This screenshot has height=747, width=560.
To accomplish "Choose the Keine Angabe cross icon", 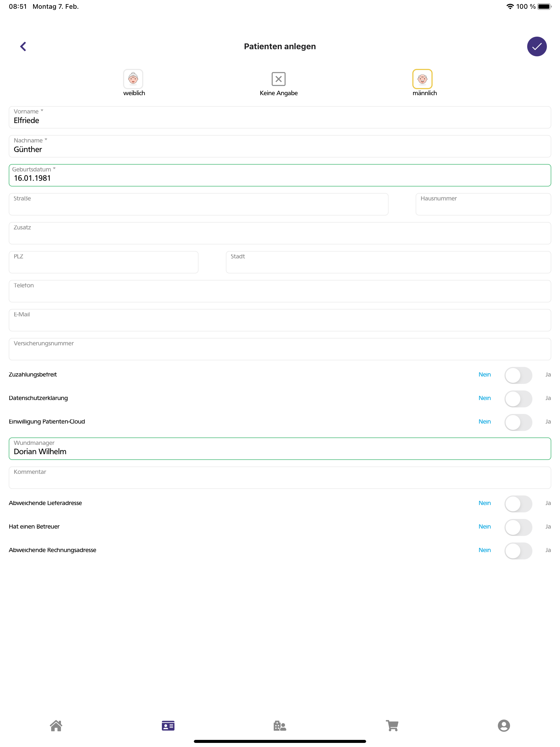I will click(x=279, y=79).
